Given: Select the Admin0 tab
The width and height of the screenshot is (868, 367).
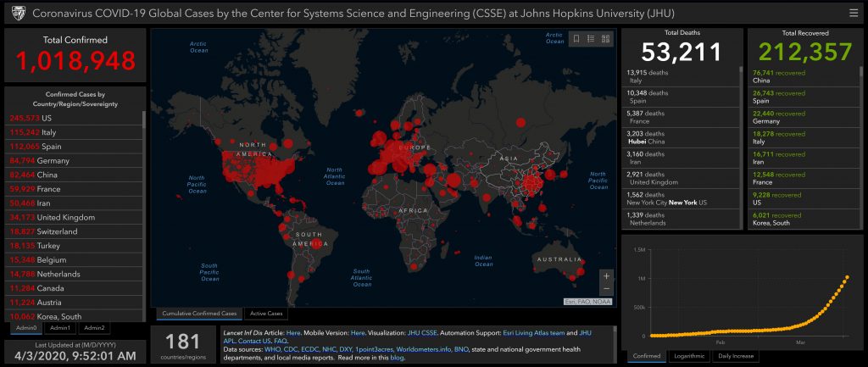Looking at the screenshot, I should point(26,328).
